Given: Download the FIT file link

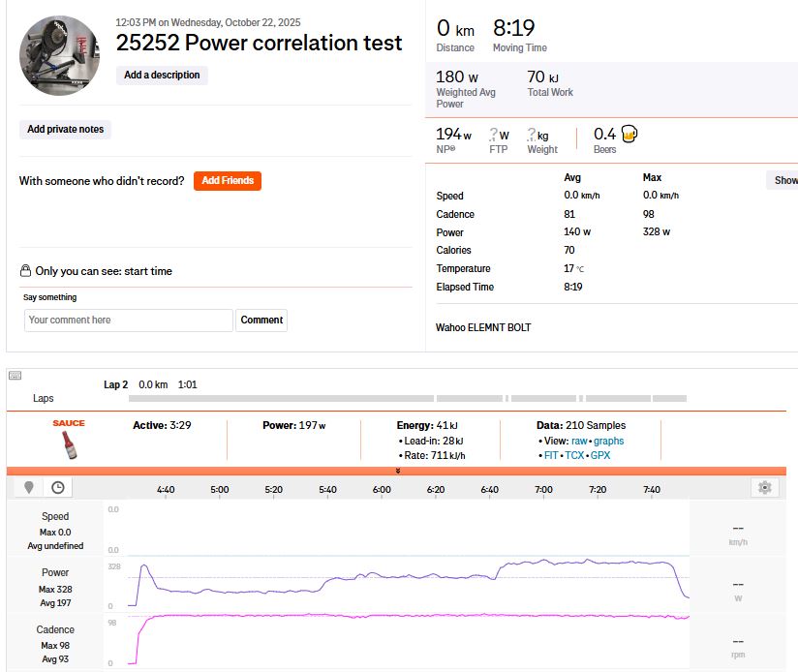Looking at the screenshot, I should click(x=551, y=455).
